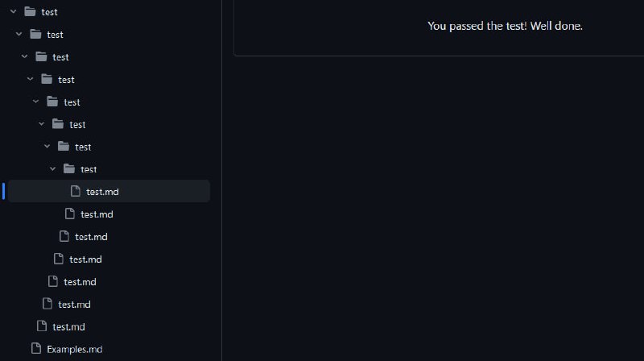Click file icon of test.md above Examples.md
This screenshot has width=644, height=361.
point(41,326)
